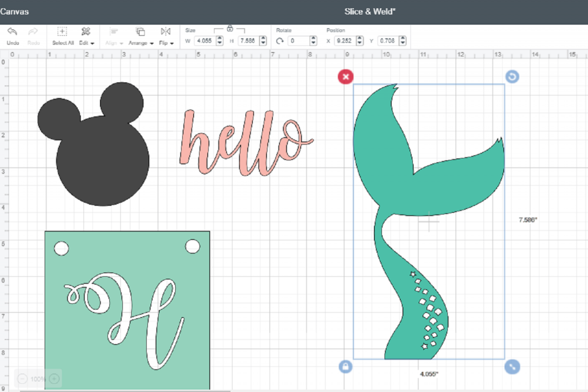588x392 pixels.
Task: Open the Align tool
Action: tap(113, 32)
